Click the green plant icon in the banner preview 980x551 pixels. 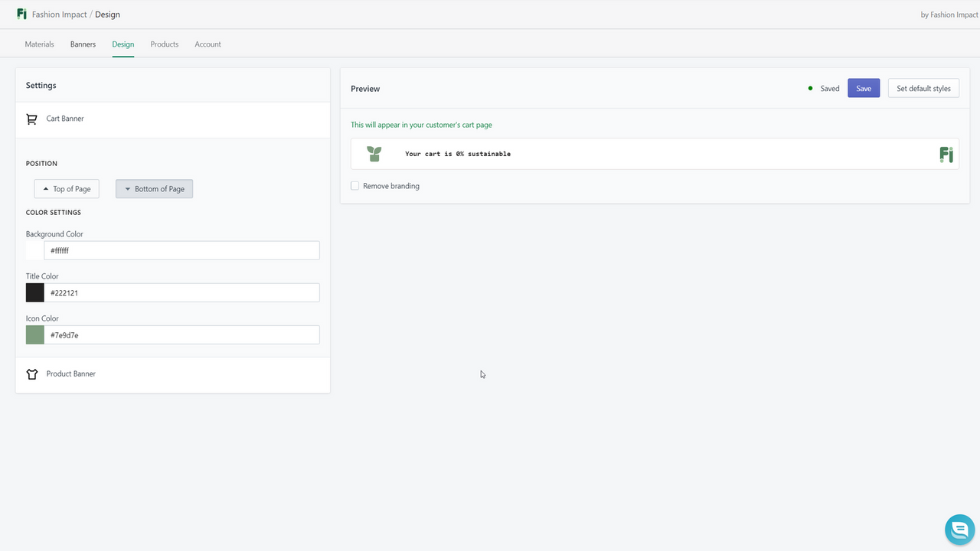[374, 153]
